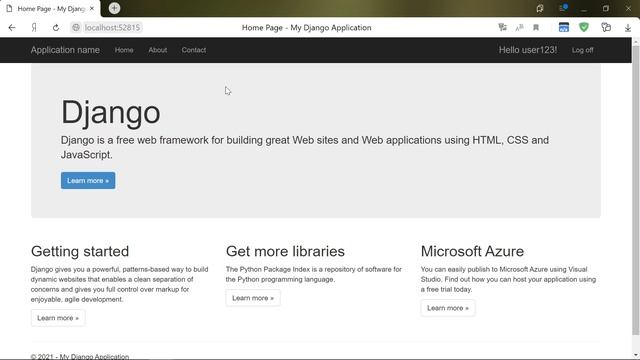Viewport: 640px width, 360px height.
Task: Click the scrollbar down arrow
Action: pyautogui.click(x=636, y=355)
